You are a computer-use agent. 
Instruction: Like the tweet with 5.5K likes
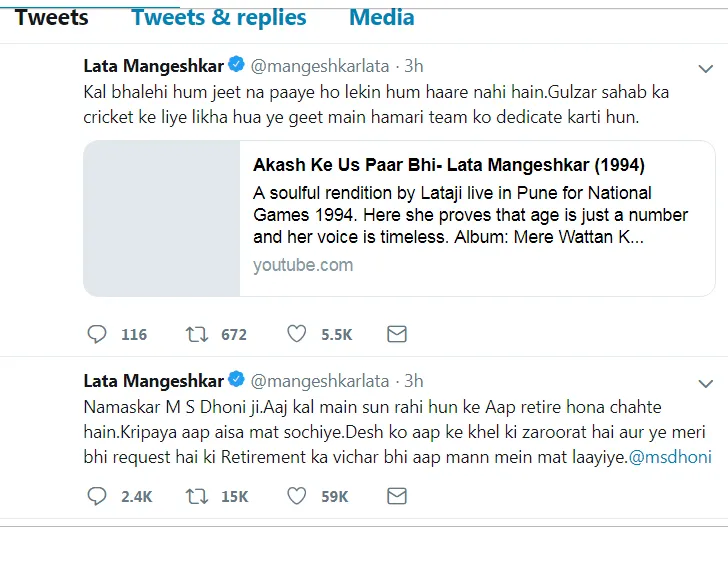coord(297,334)
